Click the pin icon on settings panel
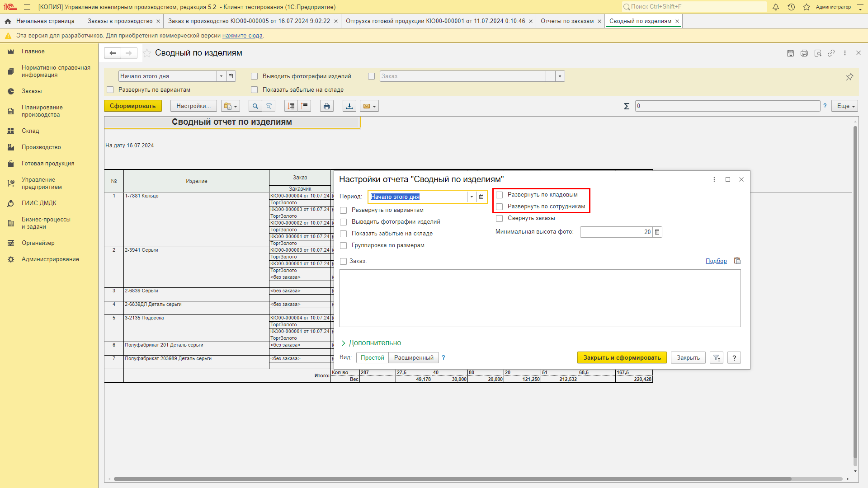 (849, 77)
